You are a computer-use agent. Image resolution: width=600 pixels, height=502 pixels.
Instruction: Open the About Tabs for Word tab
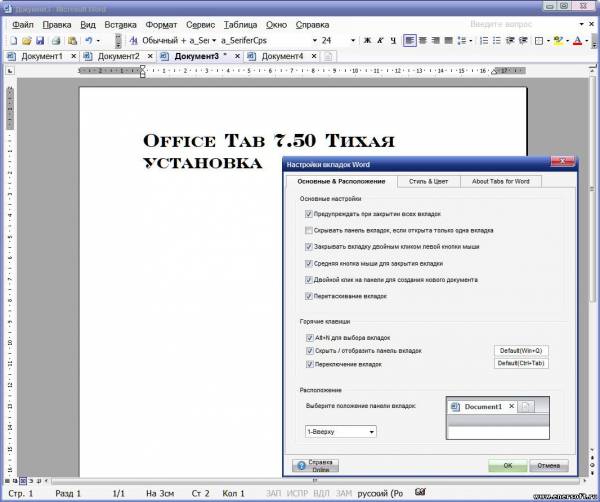point(501,181)
